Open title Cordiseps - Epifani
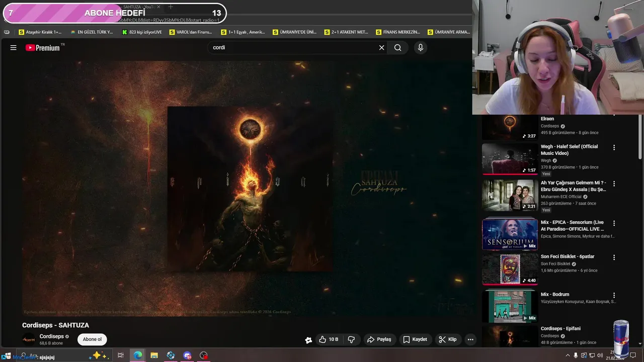644x362 pixels. [560, 328]
